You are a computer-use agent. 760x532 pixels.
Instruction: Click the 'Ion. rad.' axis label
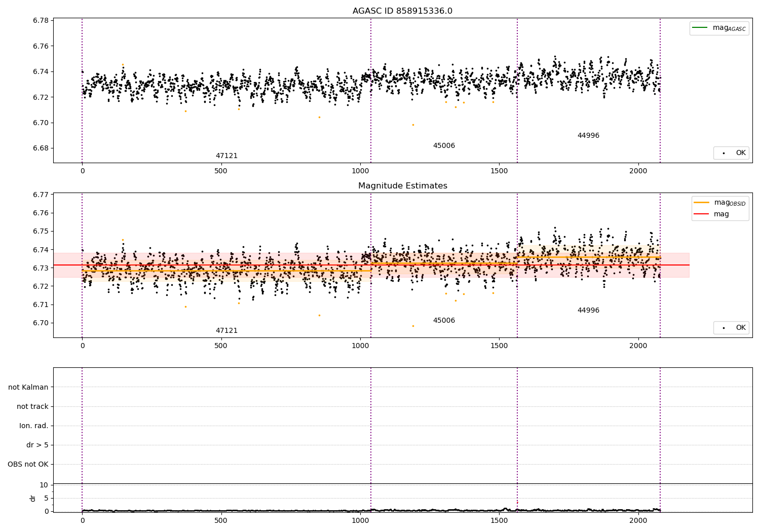(34, 426)
